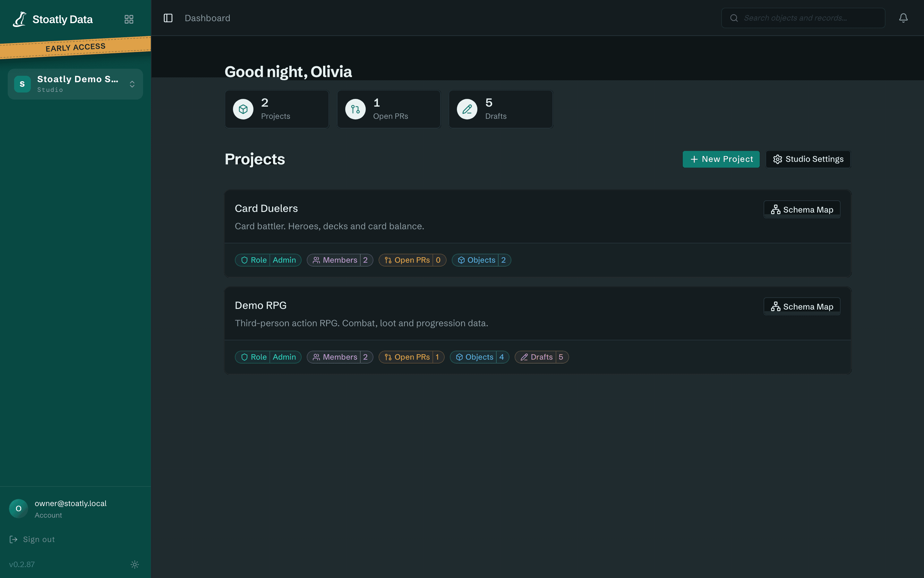The image size is (924, 578).
Task: Toggle light theme sun icon
Action: click(x=135, y=564)
